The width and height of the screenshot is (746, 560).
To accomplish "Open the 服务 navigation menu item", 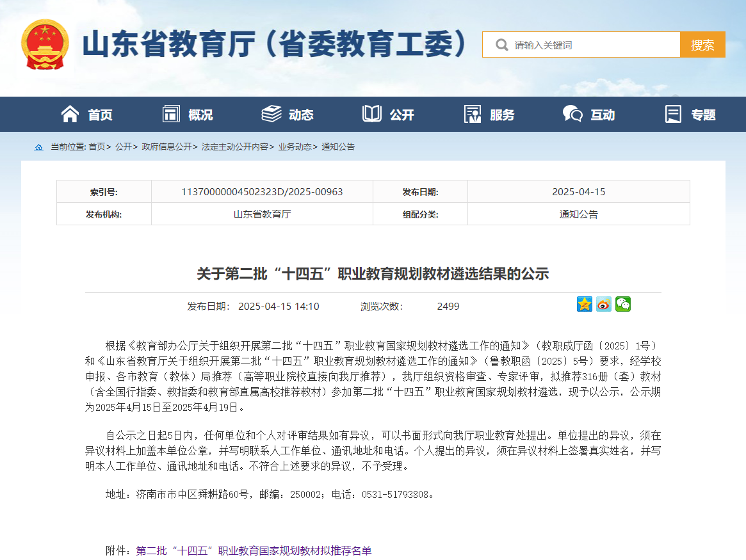I will point(502,115).
